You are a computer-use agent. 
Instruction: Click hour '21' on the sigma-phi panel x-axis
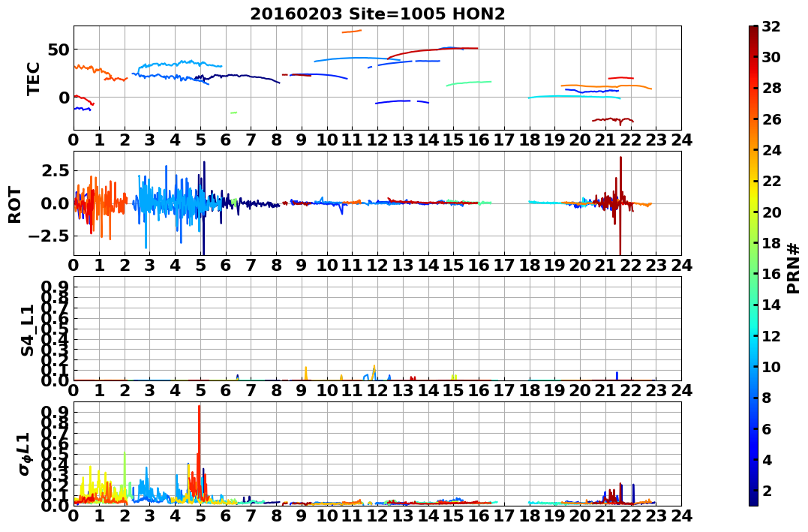(x=606, y=515)
